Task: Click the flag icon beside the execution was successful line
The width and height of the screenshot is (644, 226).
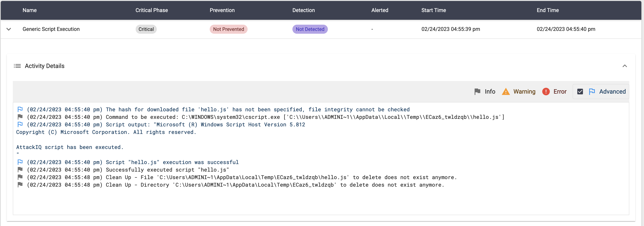Action: (x=20, y=162)
